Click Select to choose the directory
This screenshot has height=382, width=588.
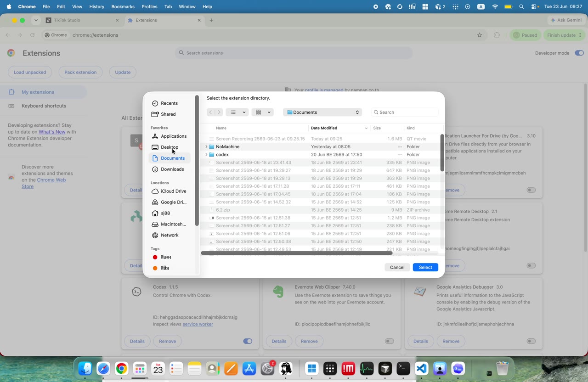pyautogui.click(x=425, y=267)
